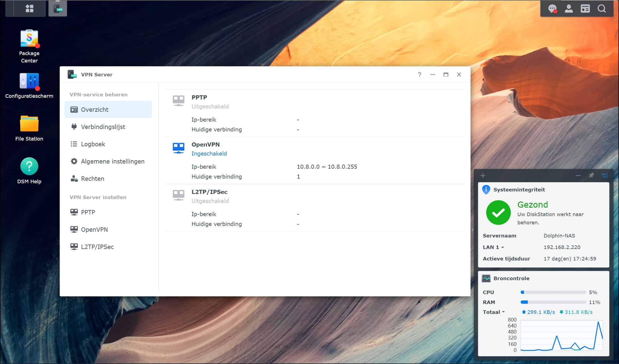Click uptime 17 dag(en) 17:24:59
619x364 pixels.
click(x=570, y=259)
